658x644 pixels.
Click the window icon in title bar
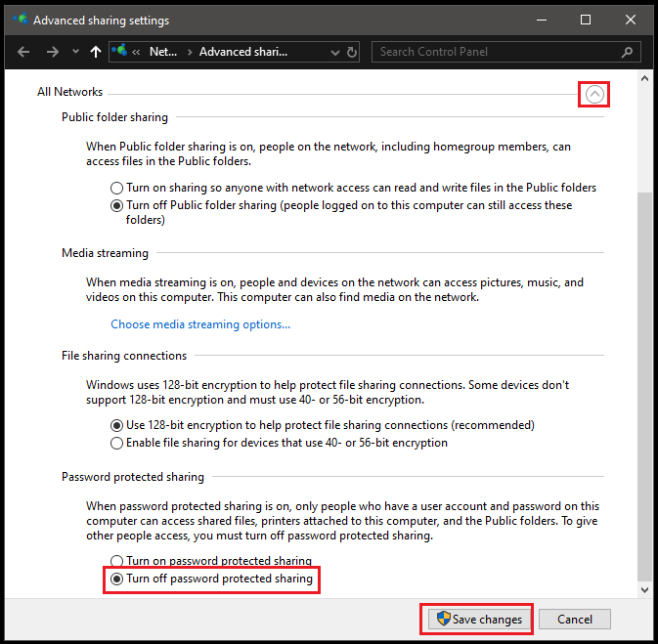(x=19, y=20)
